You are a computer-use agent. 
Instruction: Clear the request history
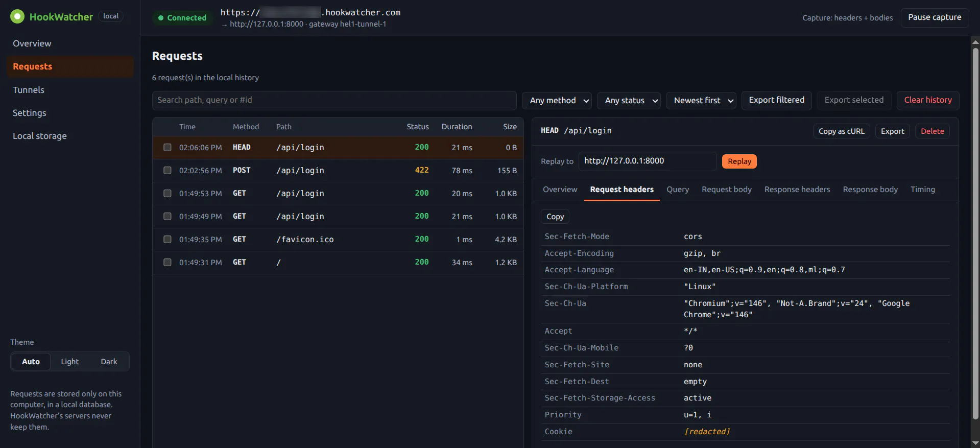click(x=928, y=100)
